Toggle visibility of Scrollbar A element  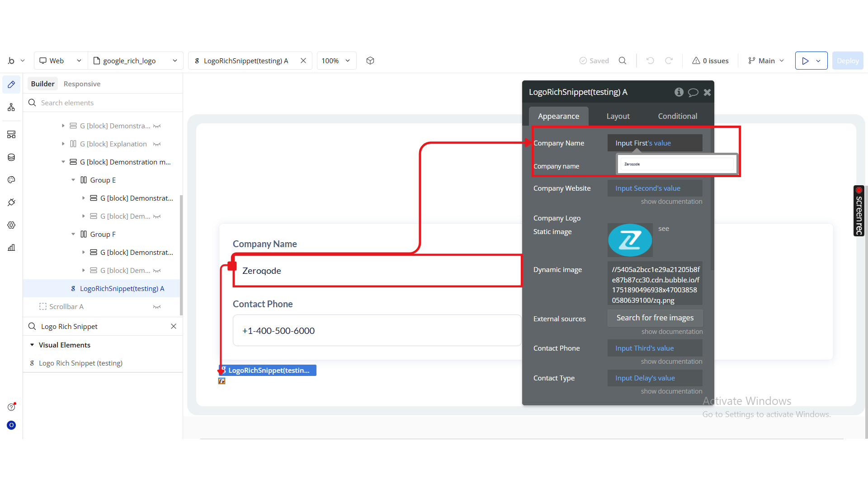(157, 307)
